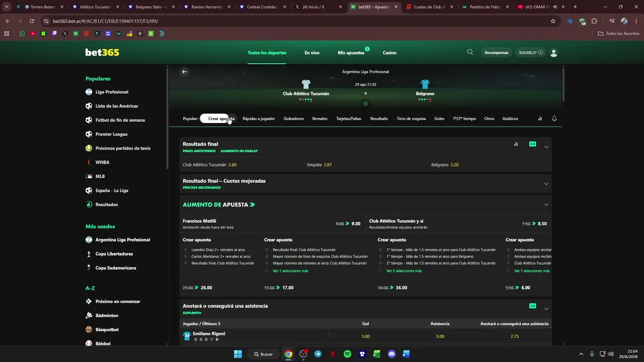Image resolution: width=644 pixels, height=362 pixels.
Task: Click the browser address bar
Action: (297, 21)
